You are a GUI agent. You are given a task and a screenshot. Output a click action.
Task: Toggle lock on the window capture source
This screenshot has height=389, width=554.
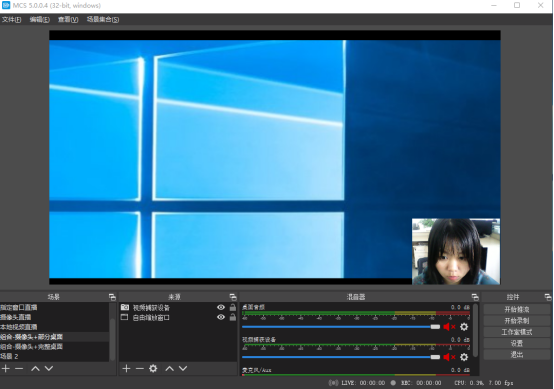pos(232,317)
